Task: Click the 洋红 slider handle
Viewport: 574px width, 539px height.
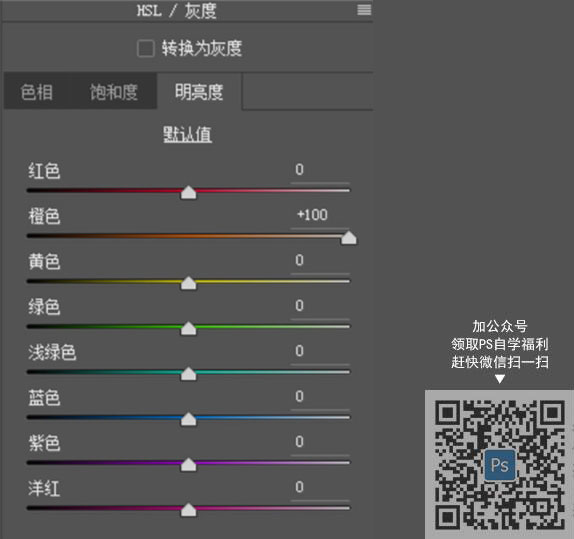Action: pos(189,510)
